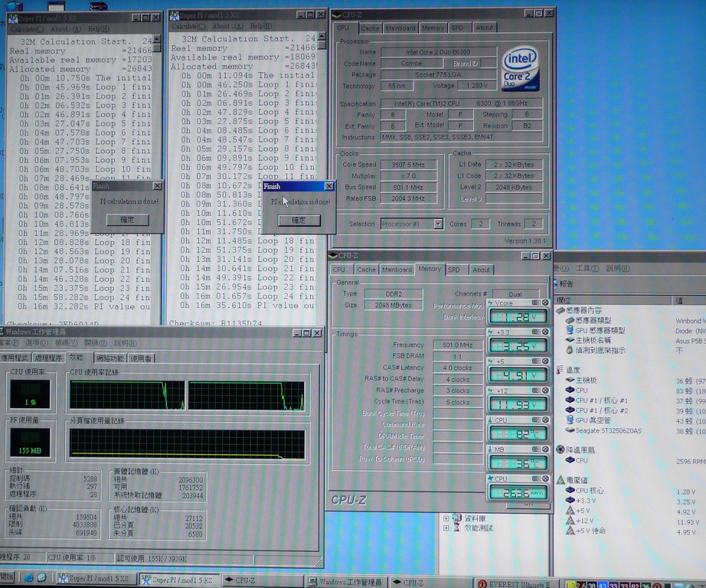Click the 欄位 column header in EVEREST
The width and height of the screenshot is (706, 588).
tap(613, 300)
